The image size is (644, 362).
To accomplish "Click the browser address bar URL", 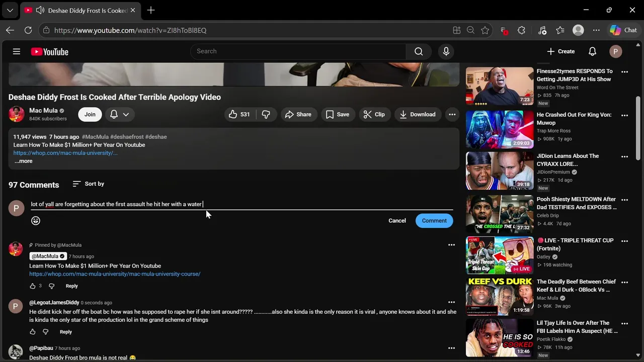I will coord(130,30).
